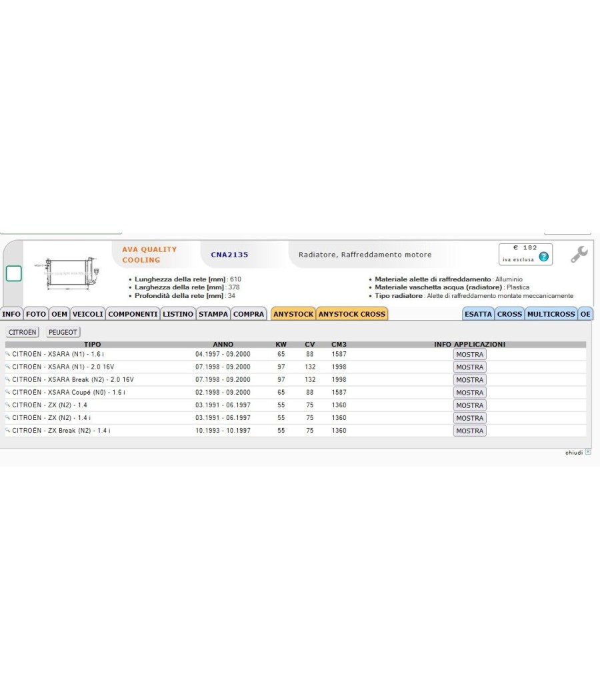Open the OE tab
Viewport: 600px width, 700px height.
tap(585, 314)
